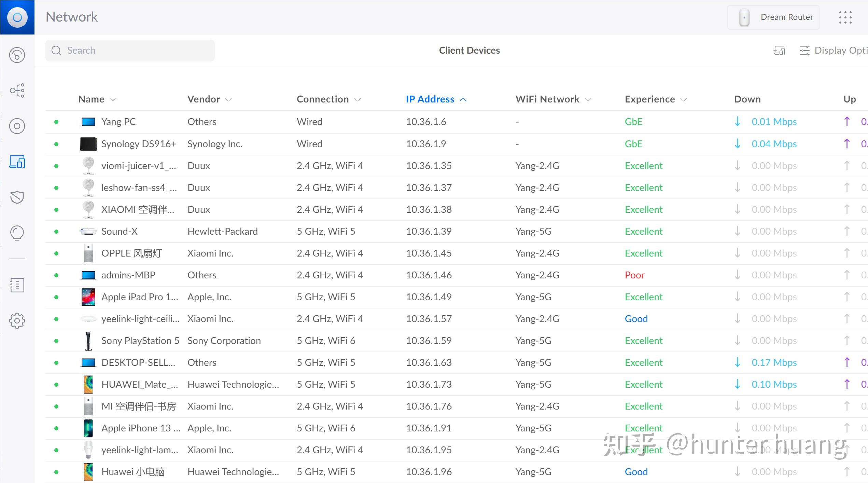
Task: Sort by the IP Address column header
Action: pos(430,99)
